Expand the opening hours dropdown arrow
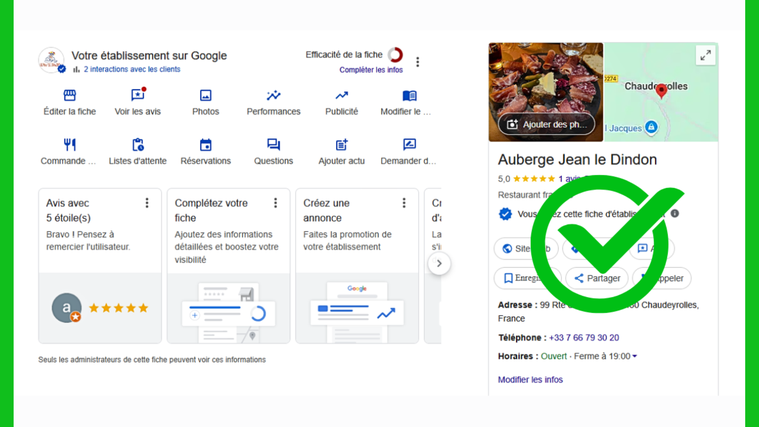 pyautogui.click(x=635, y=356)
